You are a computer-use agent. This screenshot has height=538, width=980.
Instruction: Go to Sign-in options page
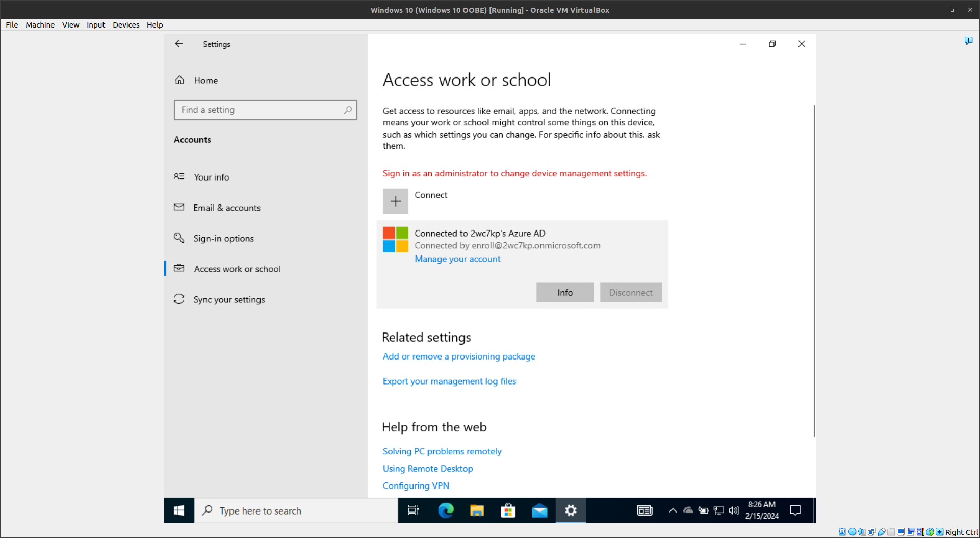pos(223,239)
